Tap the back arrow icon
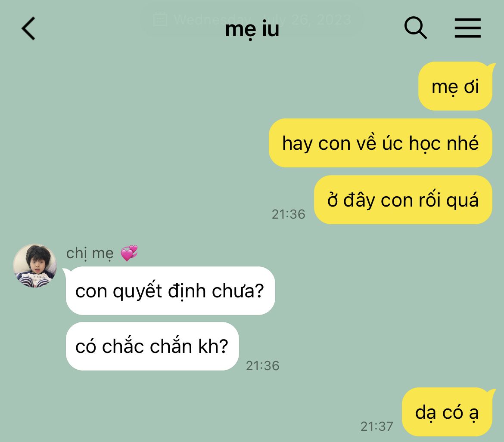The image size is (504, 442). tap(28, 28)
